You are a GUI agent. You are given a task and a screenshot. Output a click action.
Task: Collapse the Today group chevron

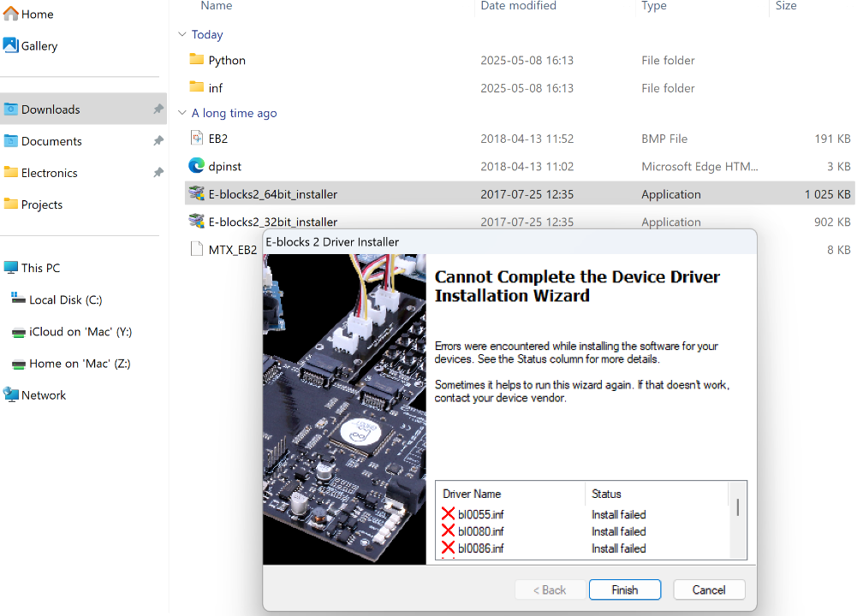182,34
